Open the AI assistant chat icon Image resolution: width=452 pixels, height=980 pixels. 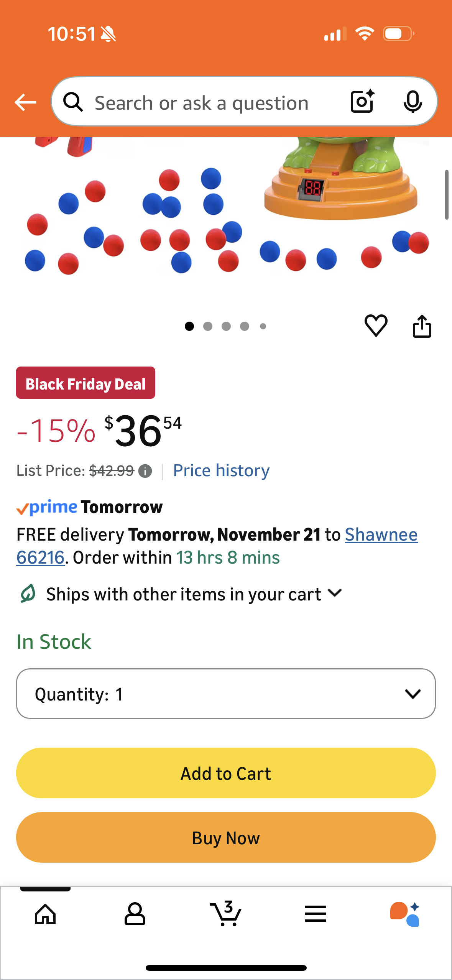(405, 914)
